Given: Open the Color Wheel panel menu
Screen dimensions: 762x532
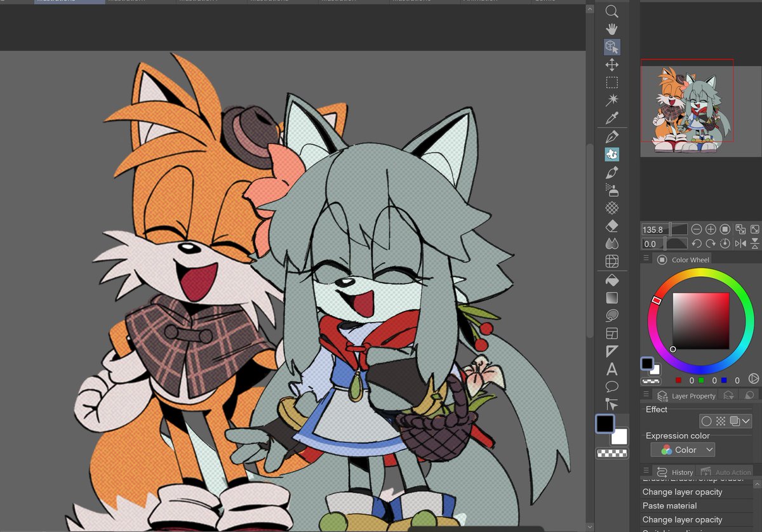Looking at the screenshot, I should click(646, 259).
